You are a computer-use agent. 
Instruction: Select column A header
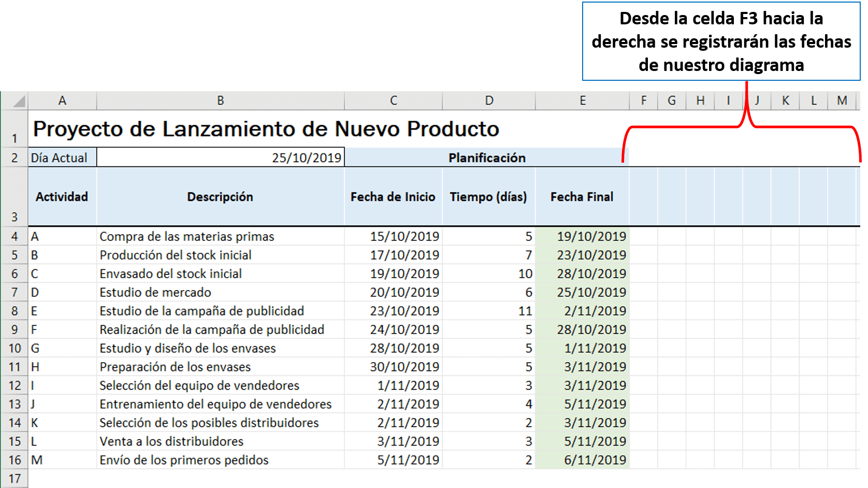[x=62, y=101]
